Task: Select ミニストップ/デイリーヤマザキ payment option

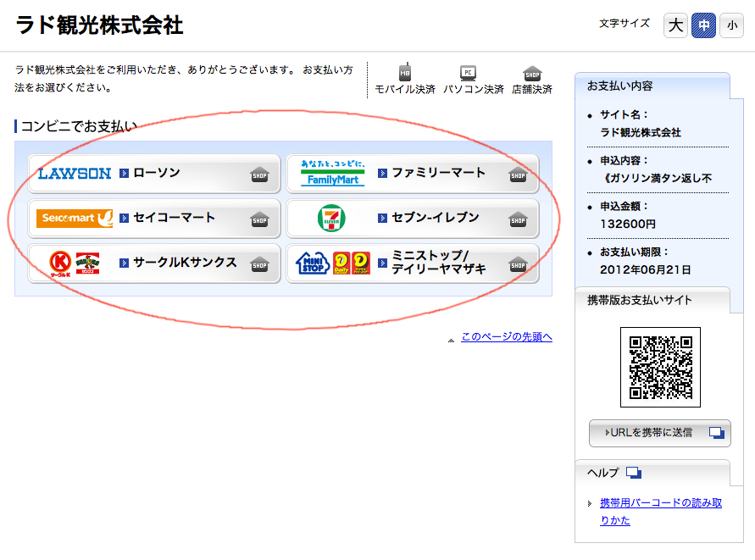Action: pos(438,263)
